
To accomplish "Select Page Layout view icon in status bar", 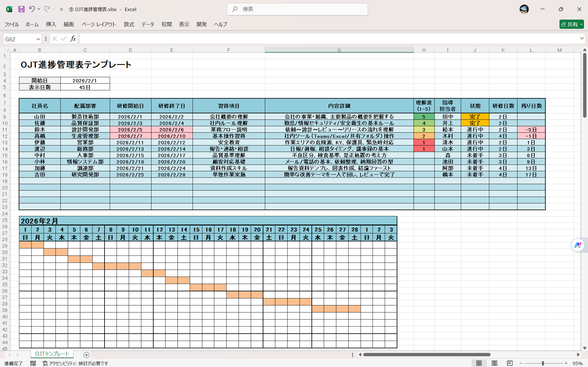I will pos(494,364).
